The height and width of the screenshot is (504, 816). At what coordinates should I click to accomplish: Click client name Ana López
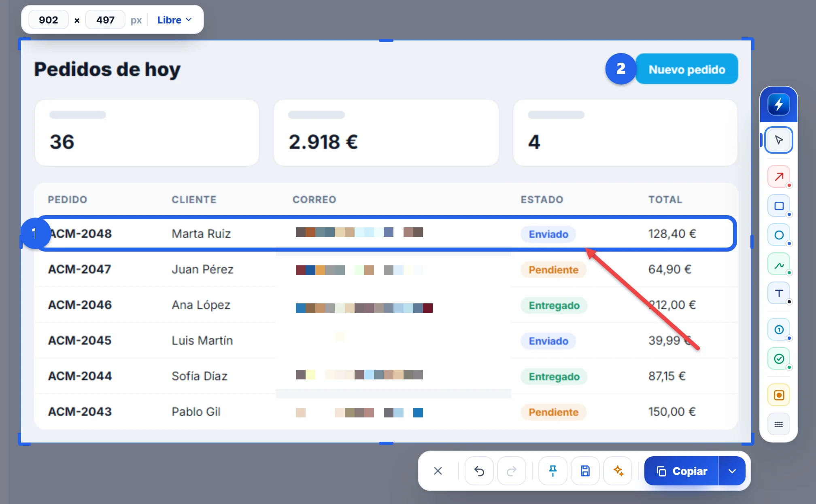201,305
